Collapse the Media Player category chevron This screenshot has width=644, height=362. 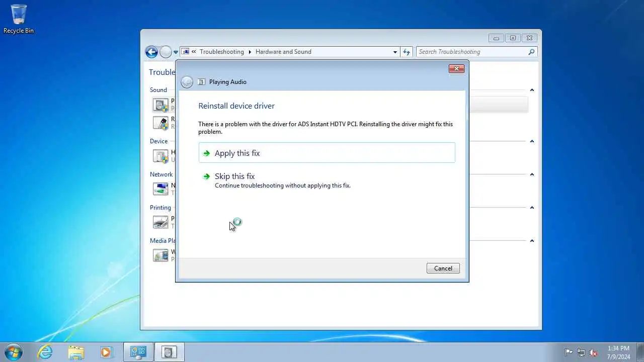tap(532, 241)
